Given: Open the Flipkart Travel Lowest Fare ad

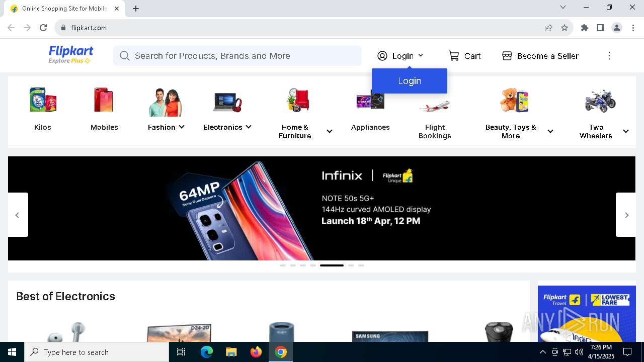Looking at the screenshot, I should pyautogui.click(x=587, y=314).
